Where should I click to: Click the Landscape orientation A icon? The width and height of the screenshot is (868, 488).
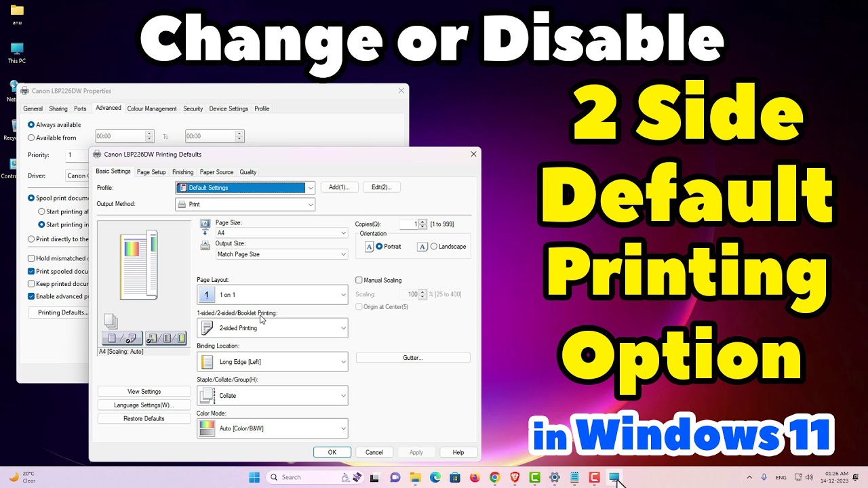pos(422,247)
